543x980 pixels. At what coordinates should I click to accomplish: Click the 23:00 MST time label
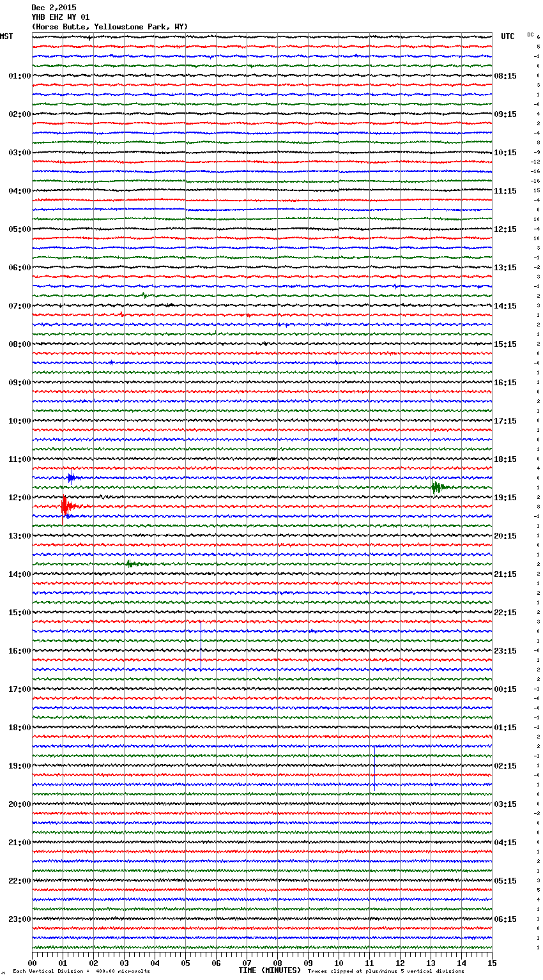pos(19,919)
